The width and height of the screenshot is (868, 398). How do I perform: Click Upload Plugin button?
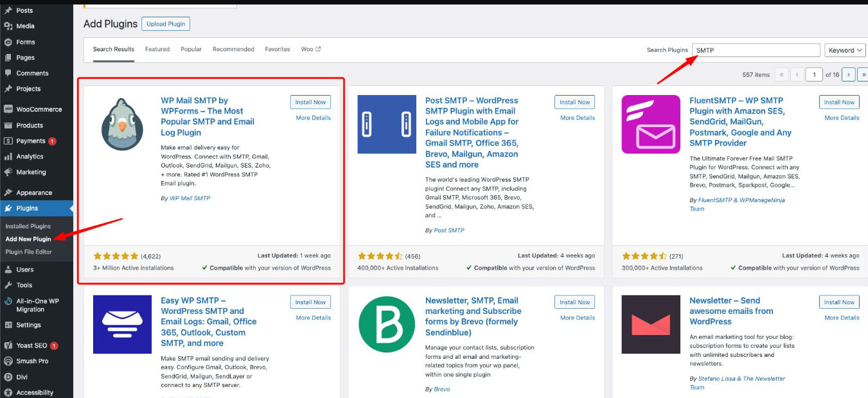click(x=165, y=23)
